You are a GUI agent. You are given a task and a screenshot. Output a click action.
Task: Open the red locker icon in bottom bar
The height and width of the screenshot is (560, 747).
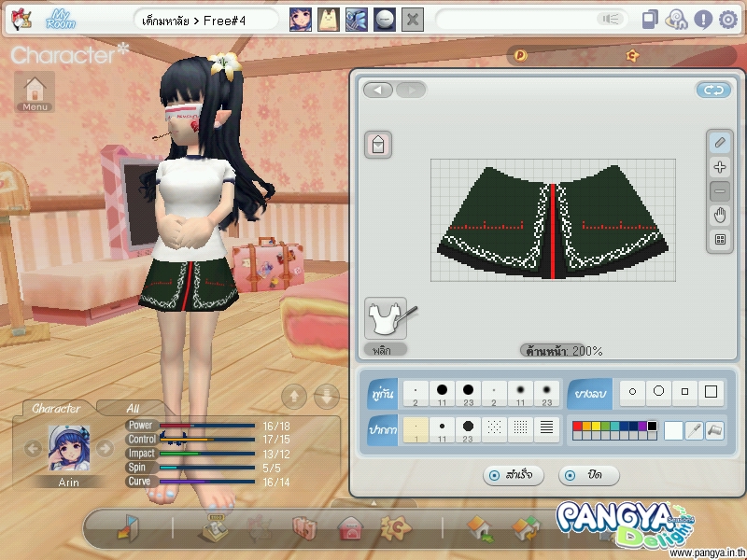(x=351, y=528)
